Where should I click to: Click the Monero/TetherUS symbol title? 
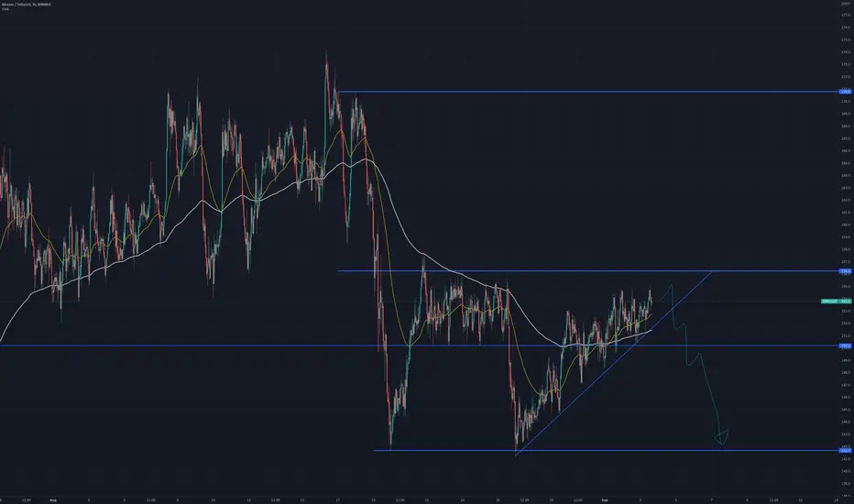pyautogui.click(x=27, y=4)
